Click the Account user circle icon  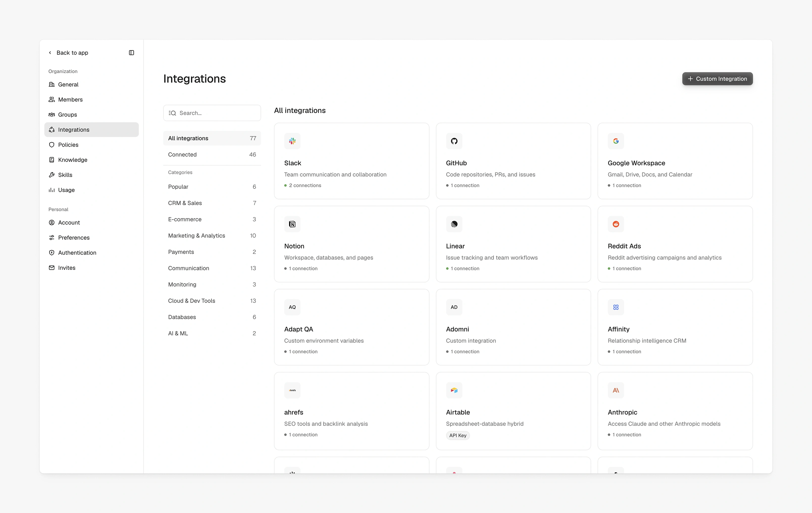pyautogui.click(x=51, y=223)
